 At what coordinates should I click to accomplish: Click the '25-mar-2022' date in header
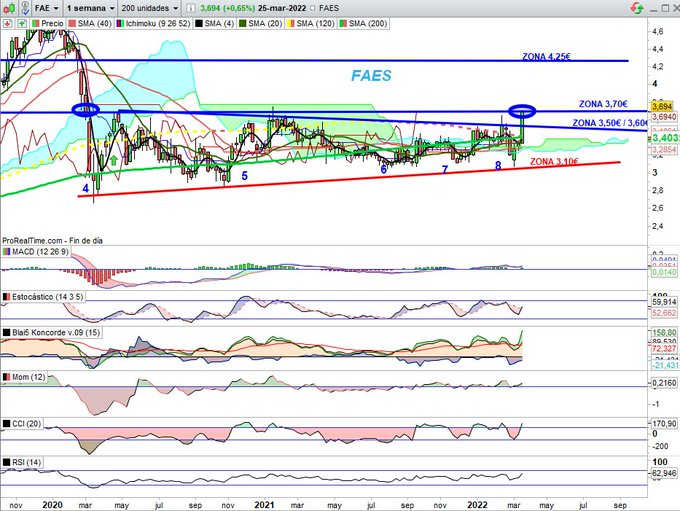pyautogui.click(x=282, y=8)
